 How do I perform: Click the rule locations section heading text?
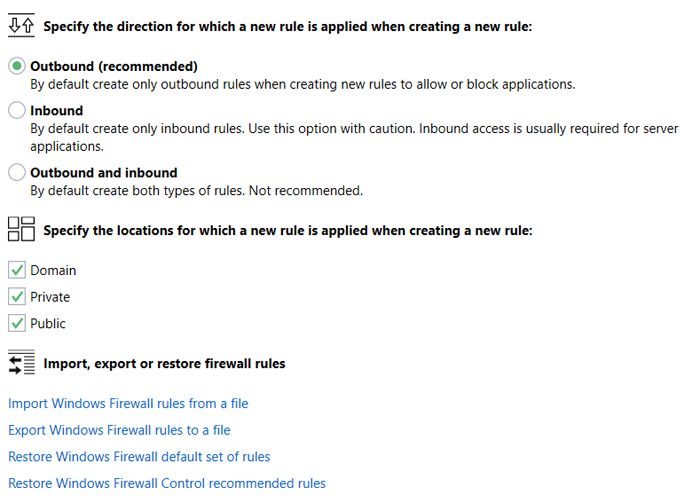point(287,230)
